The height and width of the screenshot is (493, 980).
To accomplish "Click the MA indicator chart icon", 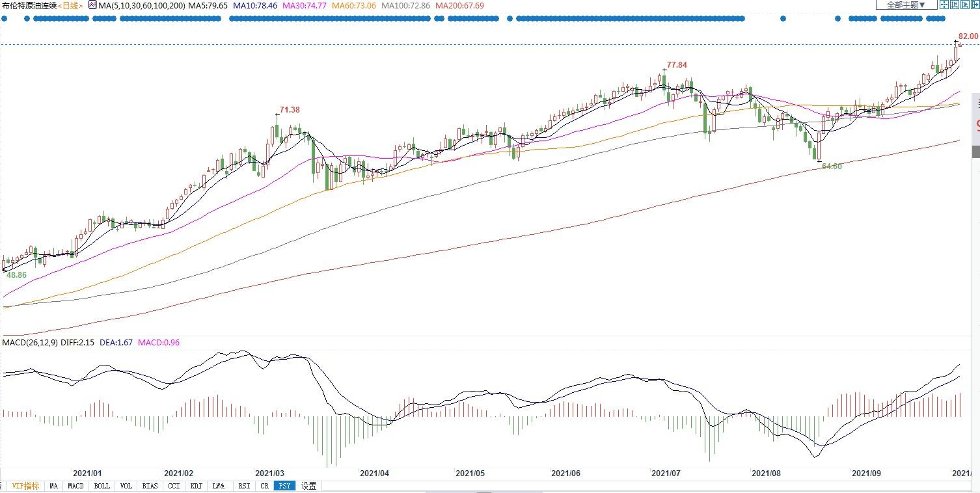I will pos(92,5).
